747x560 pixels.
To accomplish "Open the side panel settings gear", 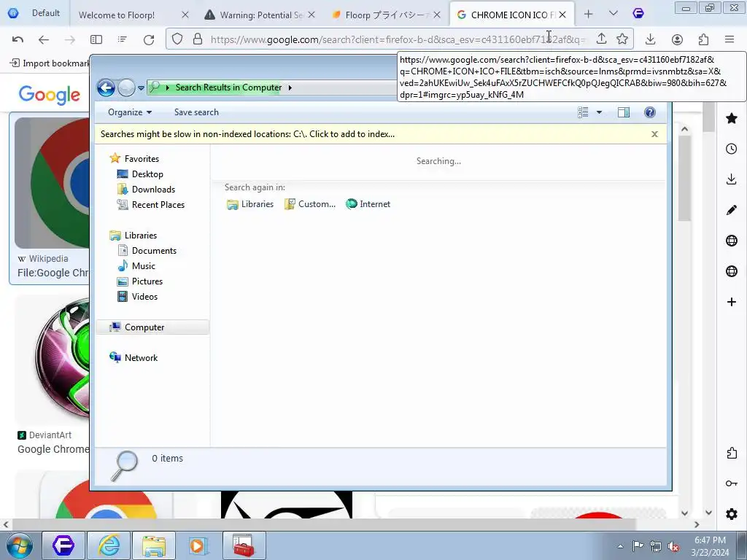I will (731, 514).
